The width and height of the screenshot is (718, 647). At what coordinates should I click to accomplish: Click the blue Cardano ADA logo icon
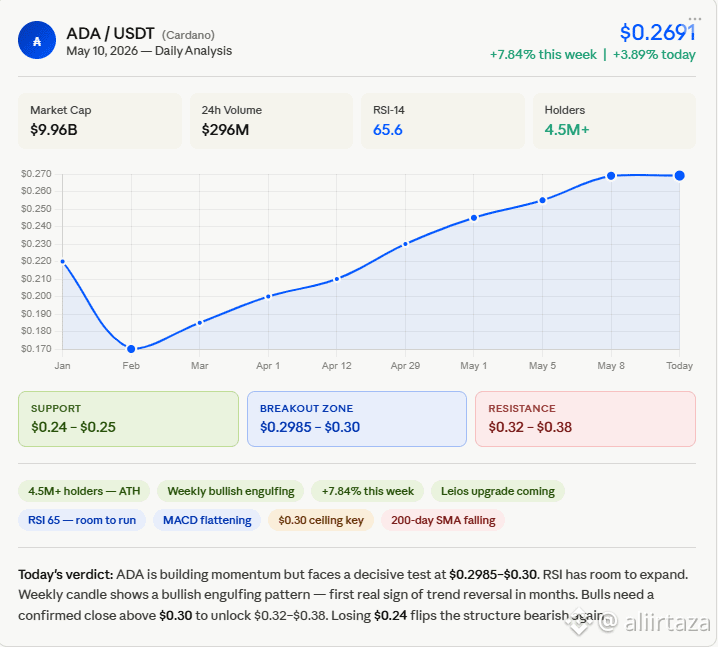[x=37, y=40]
